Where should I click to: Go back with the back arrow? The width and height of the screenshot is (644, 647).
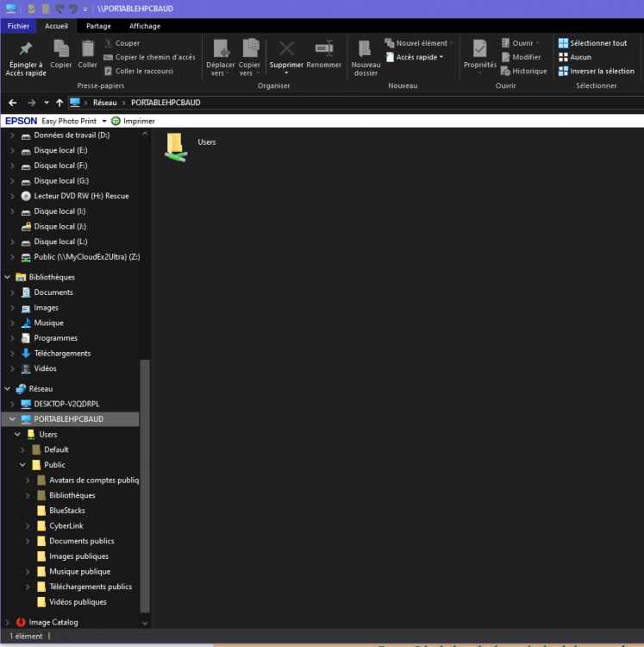[x=13, y=103]
